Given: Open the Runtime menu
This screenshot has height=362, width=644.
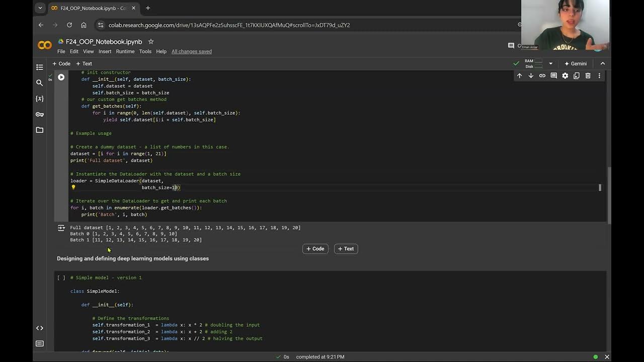Looking at the screenshot, I should (x=125, y=51).
